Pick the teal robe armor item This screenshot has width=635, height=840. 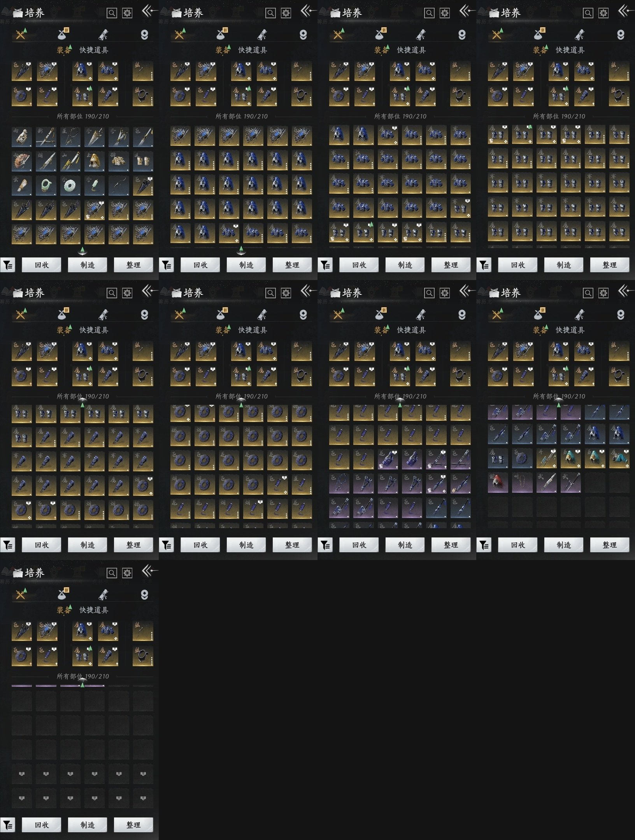[x=619, y=458]
